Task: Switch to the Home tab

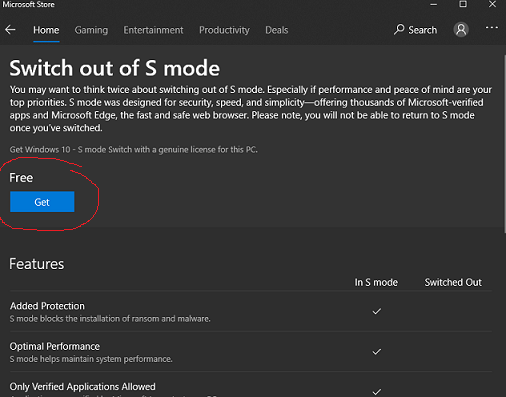Action: [46, 30]
